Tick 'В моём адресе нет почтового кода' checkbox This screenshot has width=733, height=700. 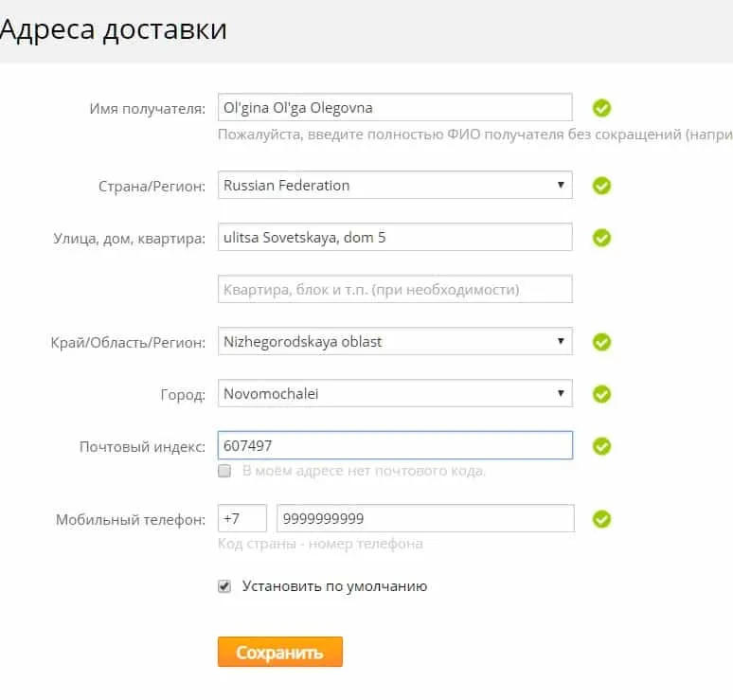point(224,471)
